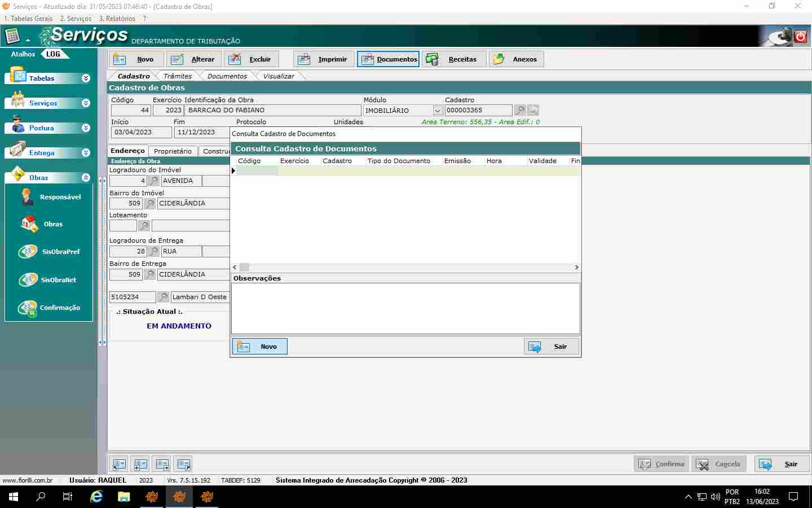This screenshot has width=812, height=508.
Task: Select the Responsável sidebar icon
Action: coord(27,197)
